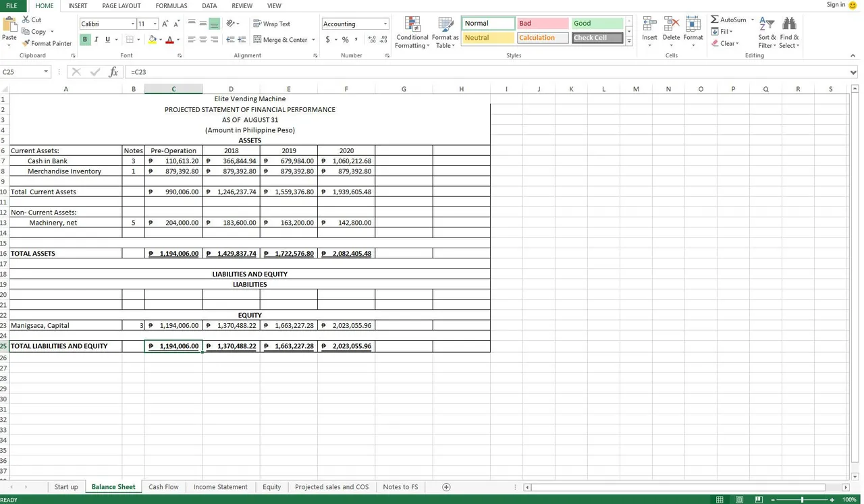This screenshot has height=504, width=864.
Task: Increase decimal places
Action: (372, 40)
